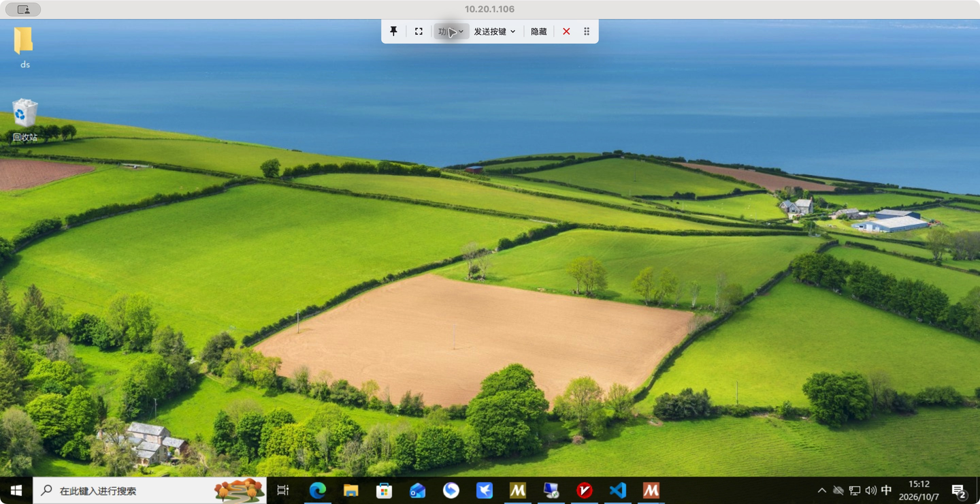Screen dimensions: 980x504
Task: Pin the remote session toolbar
Action: click(x=393, y=31)
